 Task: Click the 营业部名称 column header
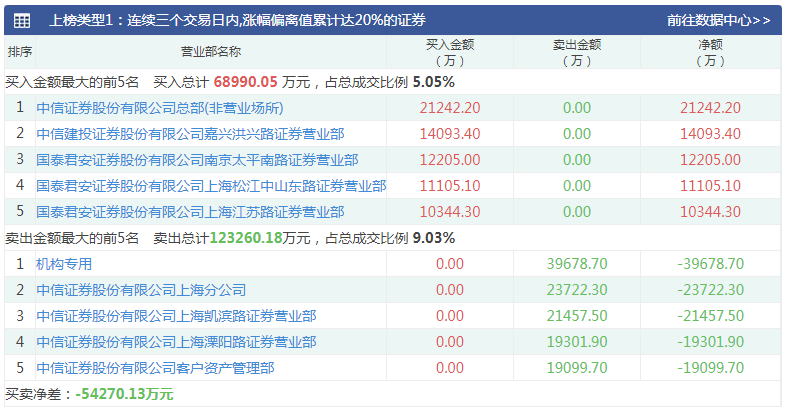pos(211,52)
